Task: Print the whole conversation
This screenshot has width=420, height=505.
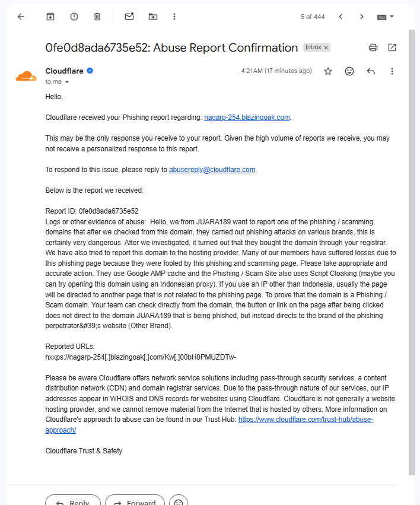Action: click(373, 47)
